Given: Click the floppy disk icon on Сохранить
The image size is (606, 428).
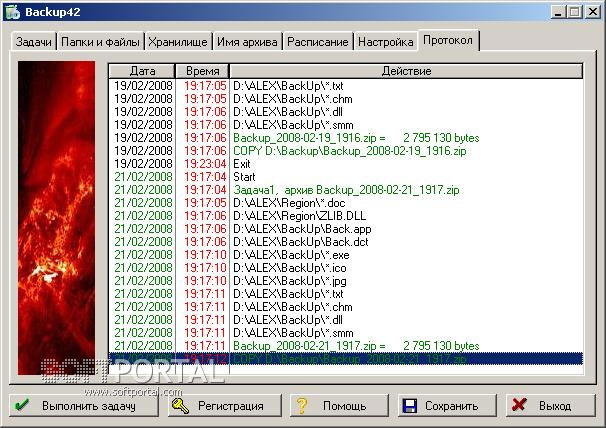Looking at the screenshot, I should (410, 406).
